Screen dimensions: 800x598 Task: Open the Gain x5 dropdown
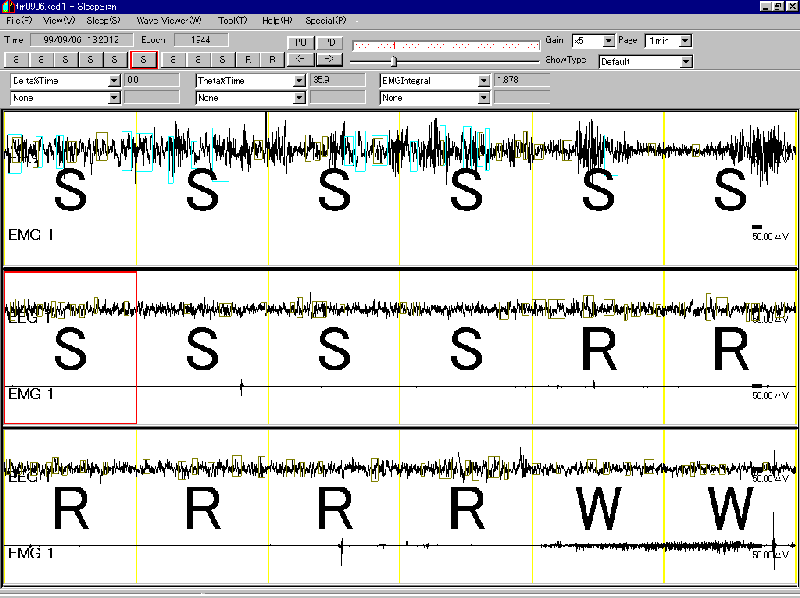point(609,40)
